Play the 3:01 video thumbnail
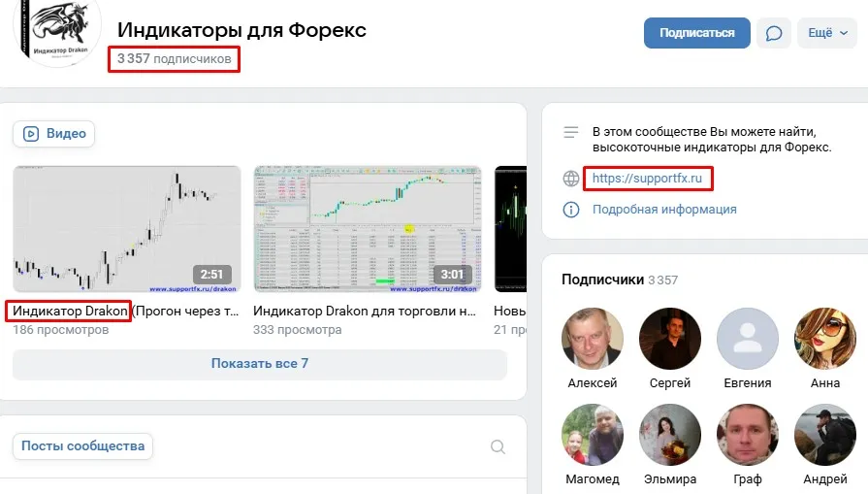This screenshot has width=868, height=494. (368, 229)
